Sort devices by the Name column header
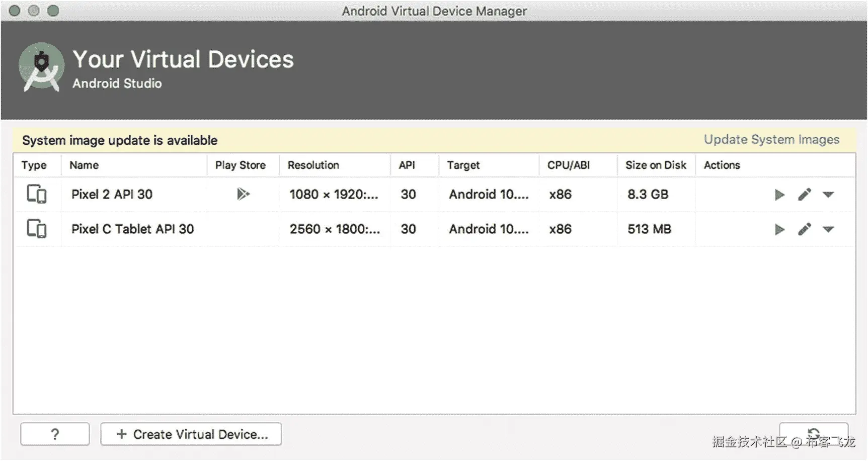Viewport: 868px width, 461px height. 84,165
